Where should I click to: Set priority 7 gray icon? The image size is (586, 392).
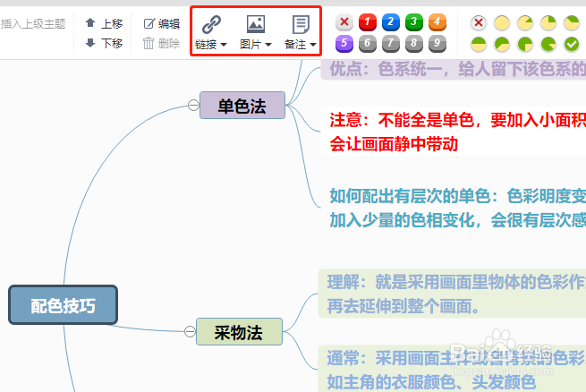(x=391, y=44)
